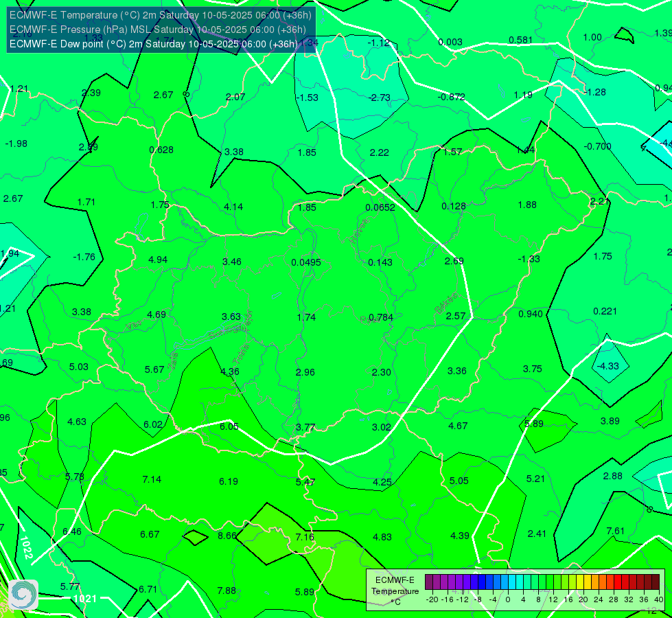The width and height of the screenshot is (672, 618).
Task: Click the Tolna county label
Action: point(241,354)
